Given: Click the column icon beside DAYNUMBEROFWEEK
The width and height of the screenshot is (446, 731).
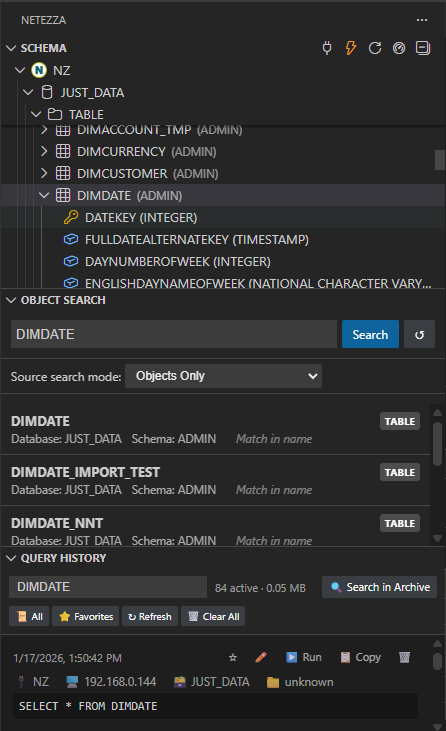Looking at the screenshot, I should coord(71,261).
